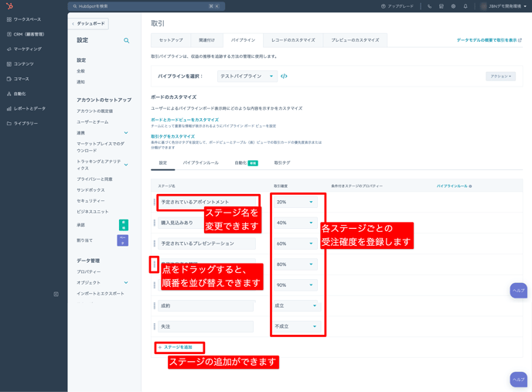Open the settings gear icon in top bar
Screen dimensions: 532x392
pos(453,6)
